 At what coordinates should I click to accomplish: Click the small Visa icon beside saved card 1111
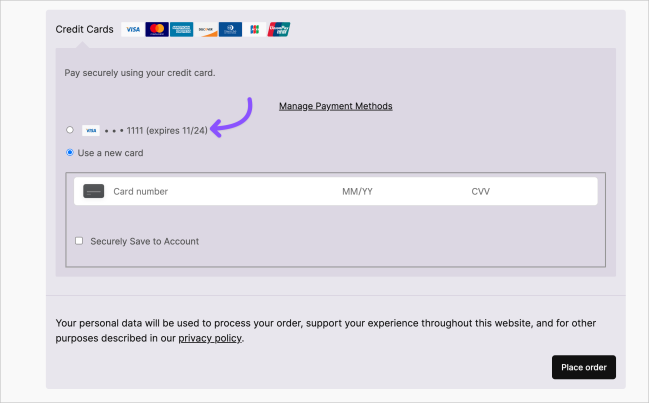[90, 130]
